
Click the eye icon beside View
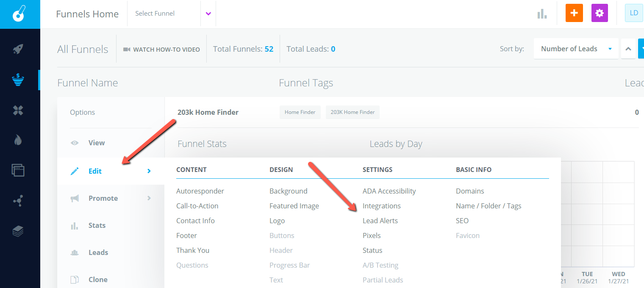click(x=75, y=143)
